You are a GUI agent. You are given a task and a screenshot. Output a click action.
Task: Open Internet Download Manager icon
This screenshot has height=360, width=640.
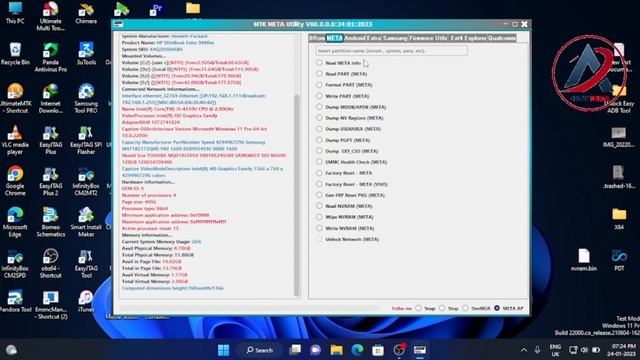pyautogui.click(x=51, y=98)
